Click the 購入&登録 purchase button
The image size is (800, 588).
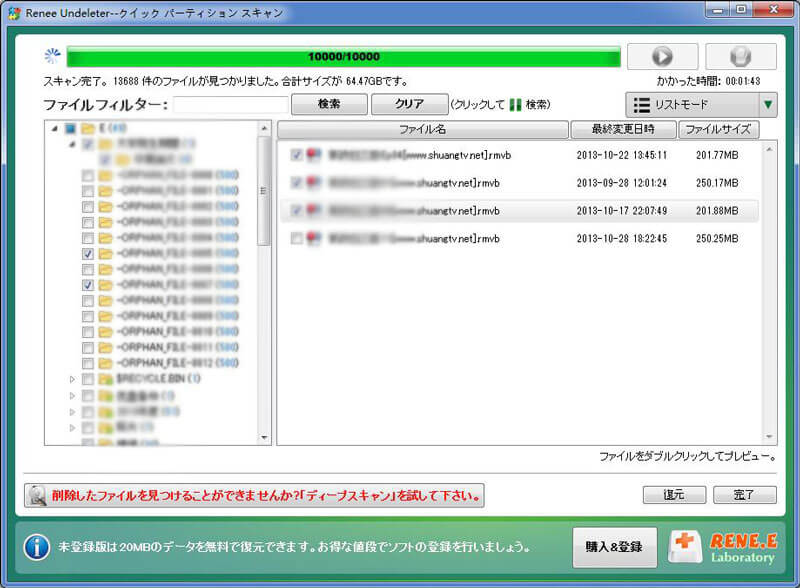point(613,548)
